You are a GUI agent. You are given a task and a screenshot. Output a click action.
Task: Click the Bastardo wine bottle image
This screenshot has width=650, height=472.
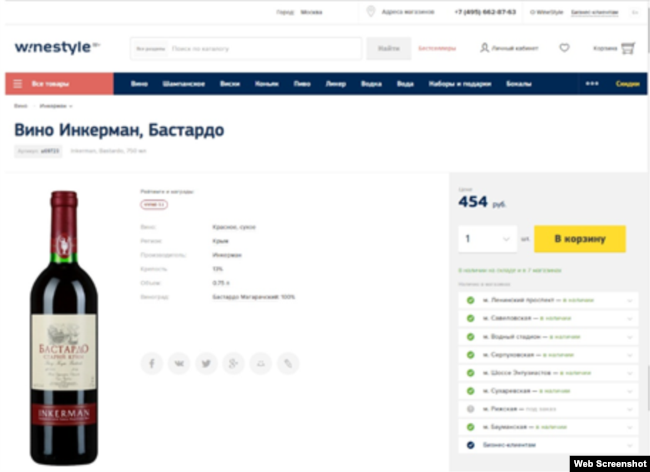[x=64, y=328]
